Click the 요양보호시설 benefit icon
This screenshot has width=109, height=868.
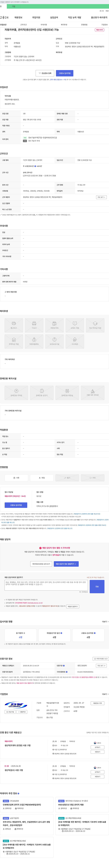coord(54,341)
